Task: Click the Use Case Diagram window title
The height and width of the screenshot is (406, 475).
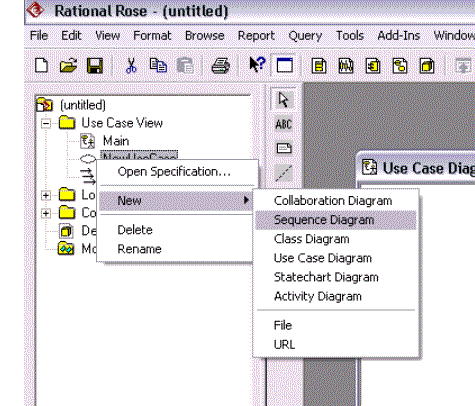Action: tap(428, 168)
